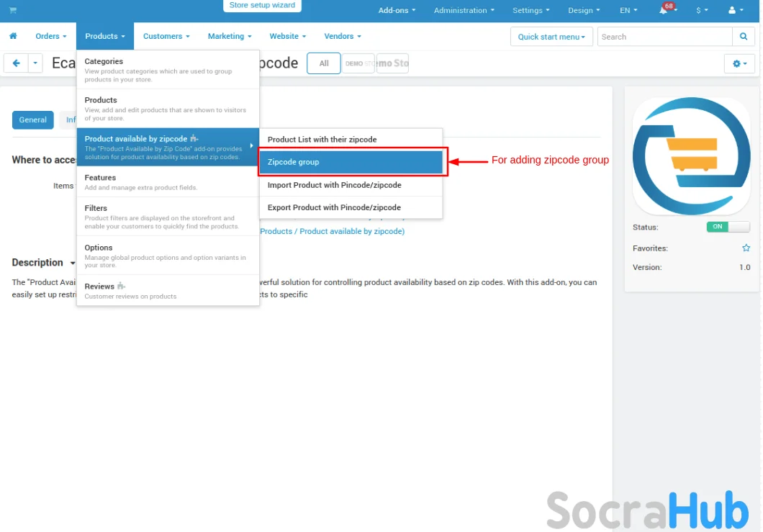Choose Zipcode group submenu item
This screenshot has width=763, height=532.
click(x=351, y=162)
